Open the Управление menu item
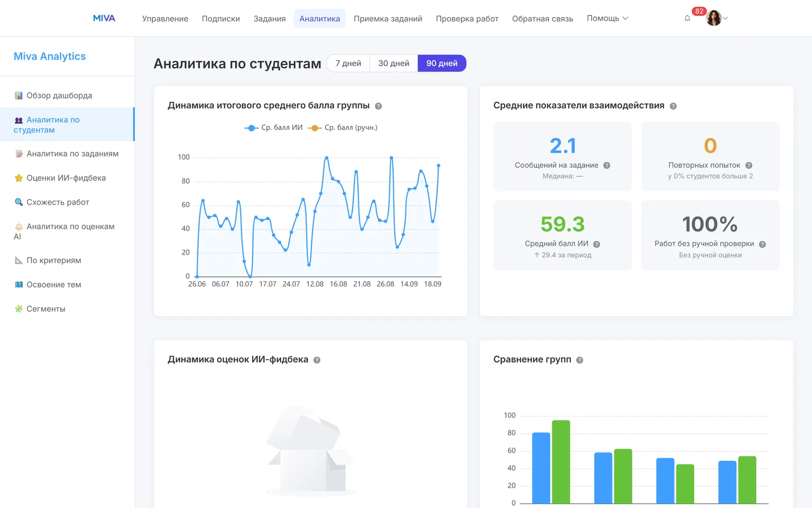 click(165, 19)
